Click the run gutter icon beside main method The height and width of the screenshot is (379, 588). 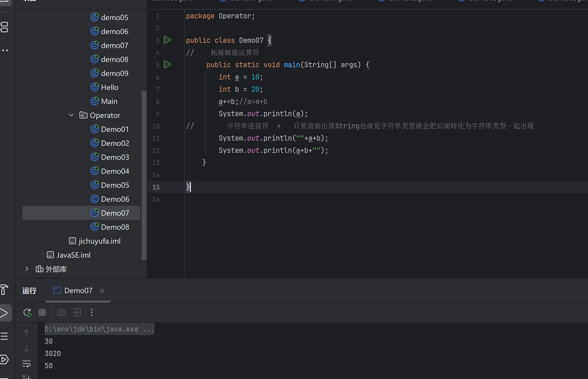(167, 65)
